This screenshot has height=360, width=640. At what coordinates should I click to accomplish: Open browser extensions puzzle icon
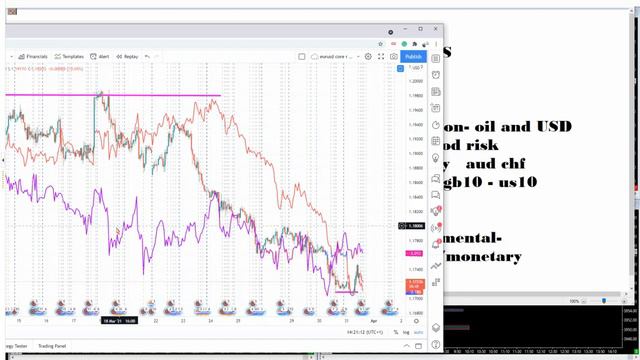click(415, 44)
